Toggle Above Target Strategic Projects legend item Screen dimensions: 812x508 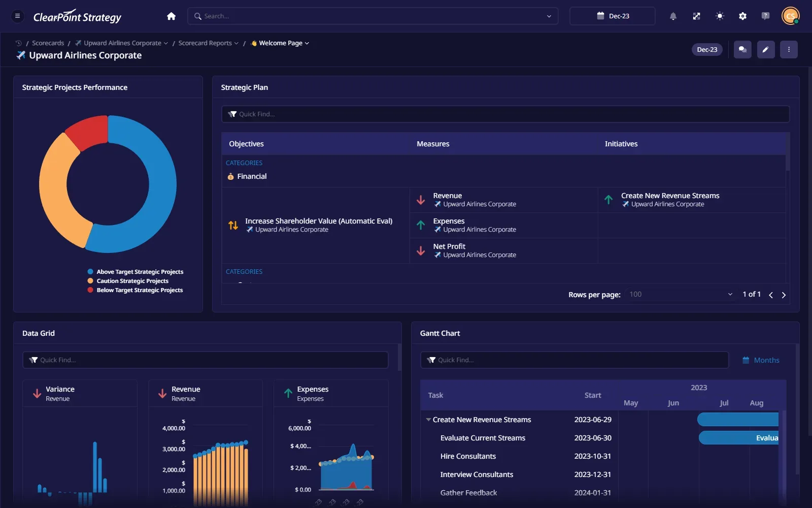136,272
